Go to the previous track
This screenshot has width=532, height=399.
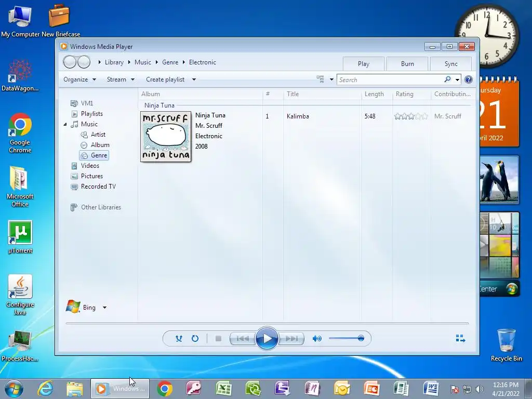pos(243,338)
